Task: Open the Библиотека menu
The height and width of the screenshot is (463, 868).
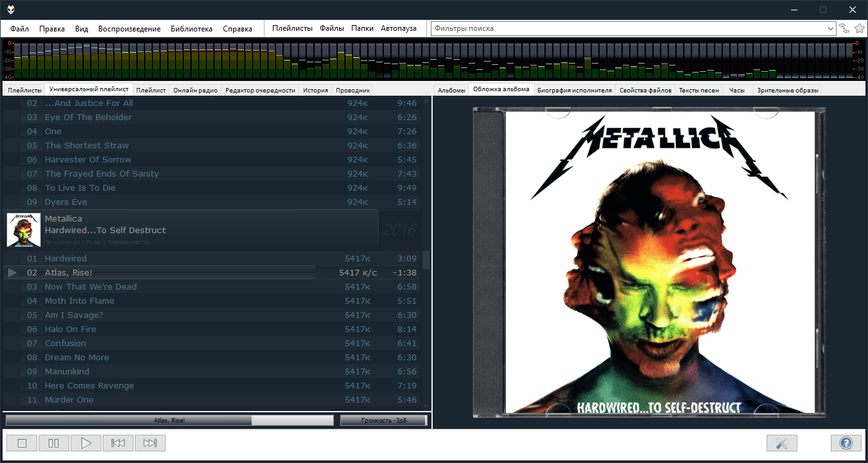Action: click(191, 28)
